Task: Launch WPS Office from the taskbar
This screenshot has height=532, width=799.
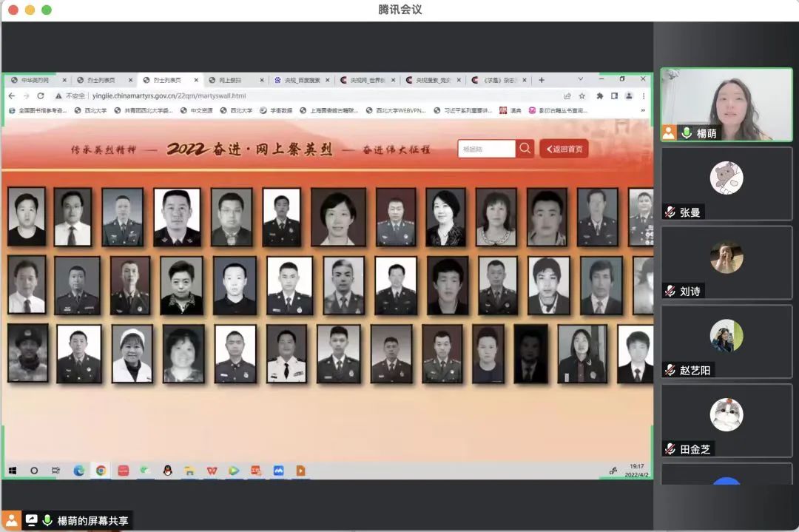Action: point(212,471)
